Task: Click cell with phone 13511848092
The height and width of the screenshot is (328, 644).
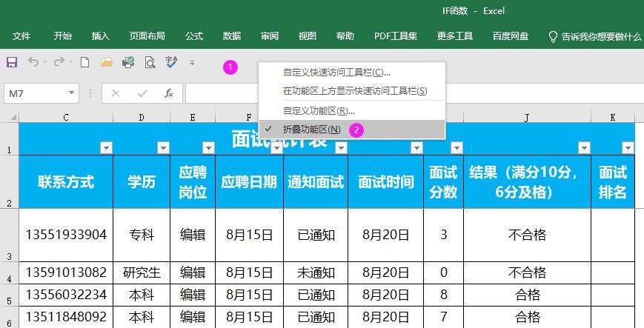Action: pyautogui.click(x=66, y=317)
